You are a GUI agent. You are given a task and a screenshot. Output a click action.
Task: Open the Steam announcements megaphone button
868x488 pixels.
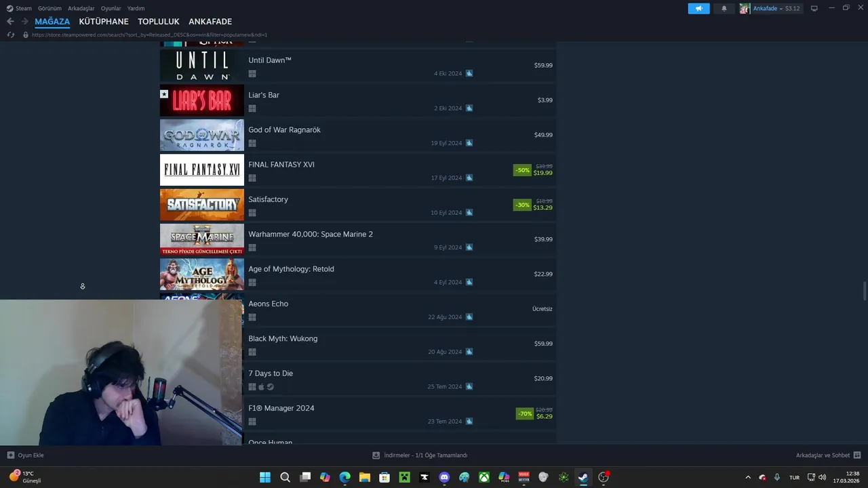point(698,8)
